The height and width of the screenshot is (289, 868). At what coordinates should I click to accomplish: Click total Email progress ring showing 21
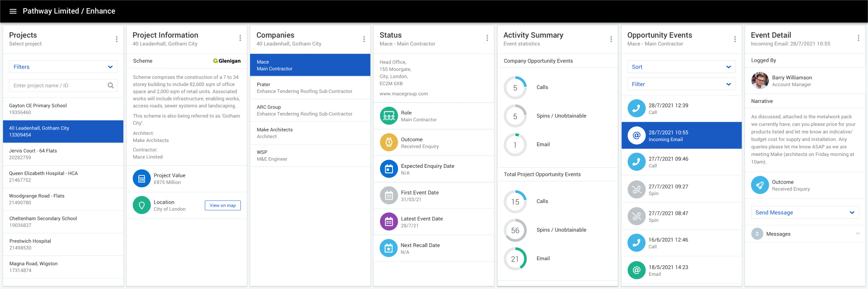point(515,259)
